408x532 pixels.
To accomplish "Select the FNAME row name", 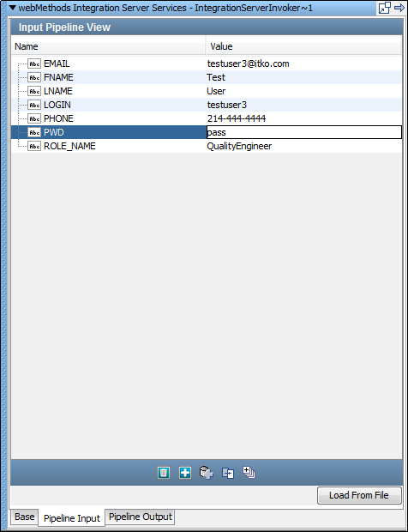I will pyautogui.click(x=58, y=77).
